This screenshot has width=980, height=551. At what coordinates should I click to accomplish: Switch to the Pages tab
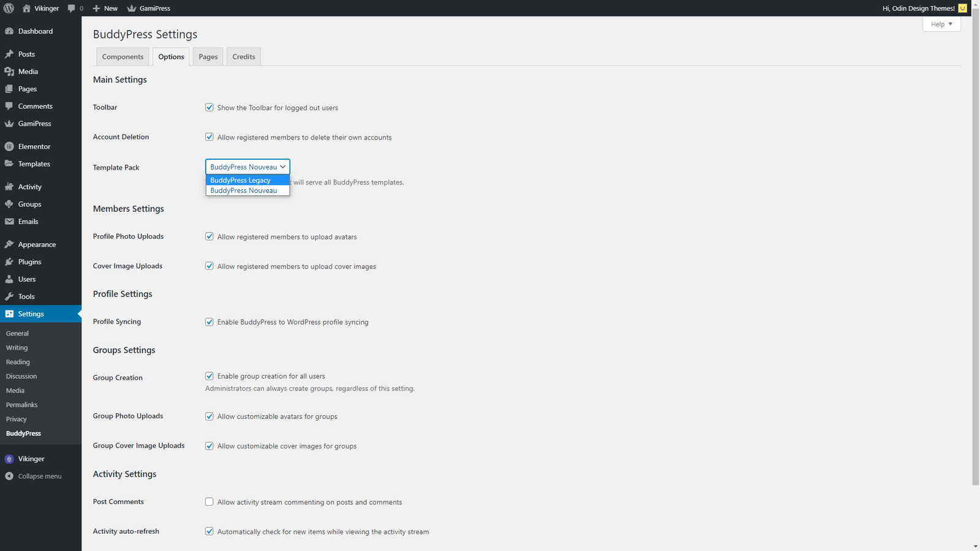tap(208, 56)
